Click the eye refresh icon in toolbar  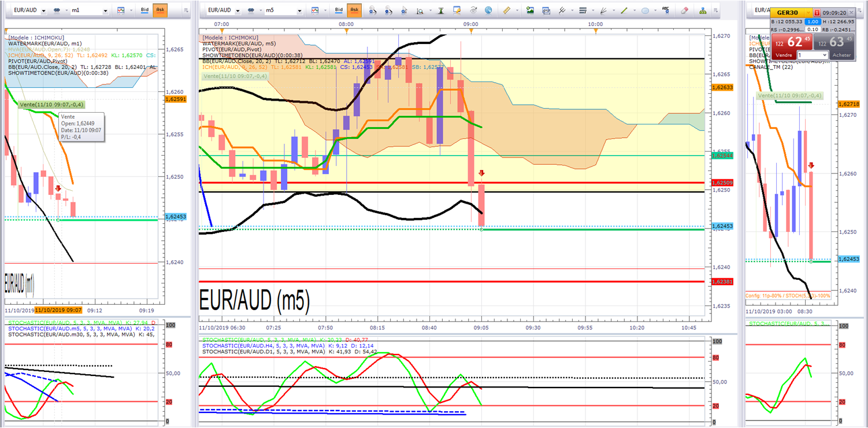click(473, 10)
